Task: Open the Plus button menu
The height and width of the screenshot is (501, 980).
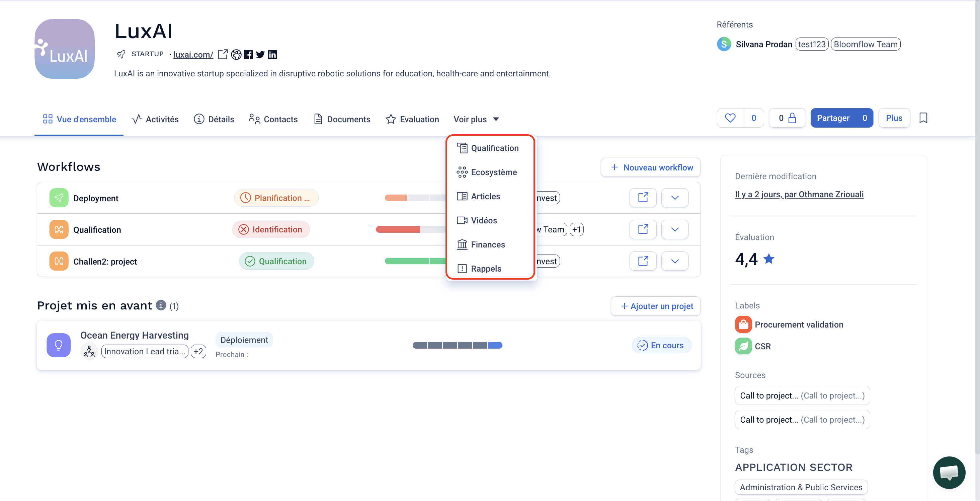Action: [894, 118]
